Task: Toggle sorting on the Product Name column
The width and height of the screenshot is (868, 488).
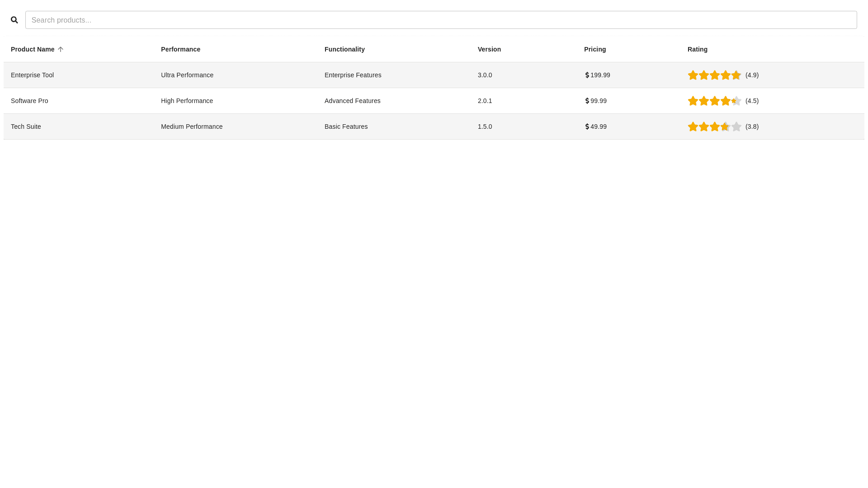Action: [x=33, y=49]
